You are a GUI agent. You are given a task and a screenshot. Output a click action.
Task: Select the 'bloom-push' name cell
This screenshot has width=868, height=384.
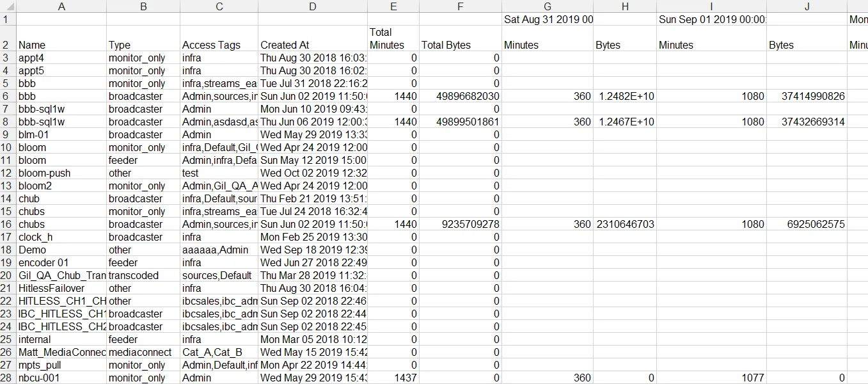pos(61,173)
